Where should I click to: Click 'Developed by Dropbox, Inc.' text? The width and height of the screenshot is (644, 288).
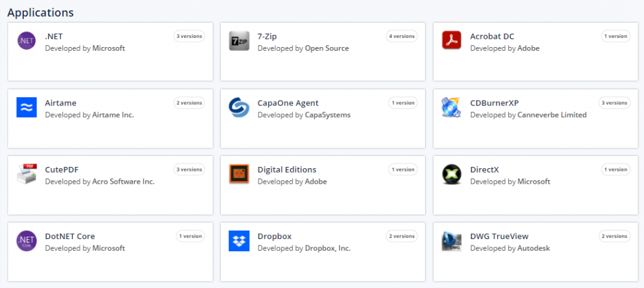tap(304, 249)
